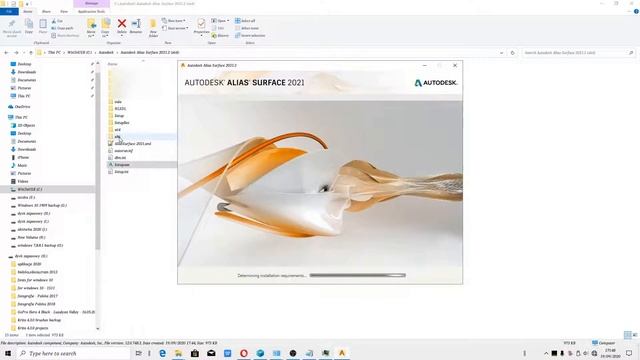Screen dimensions: 640x360
Task: Click the Cut scissors icon
Action: point(58,21)
